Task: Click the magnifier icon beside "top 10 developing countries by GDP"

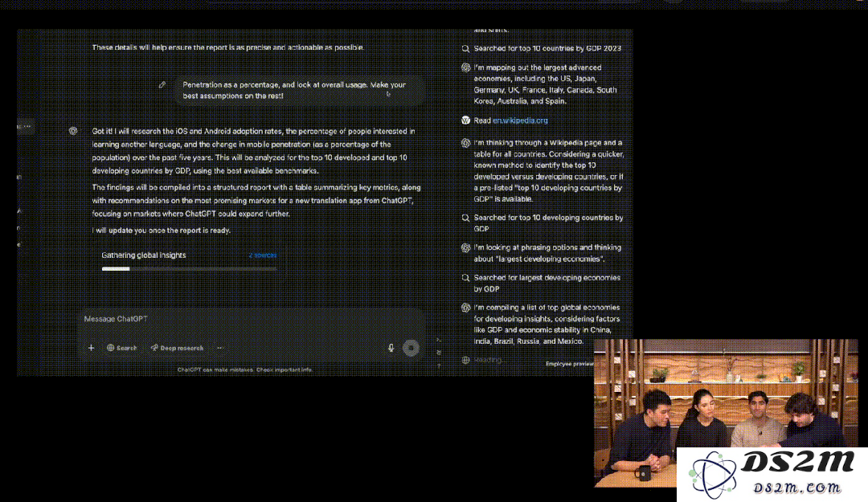Action: pos(465,218)
